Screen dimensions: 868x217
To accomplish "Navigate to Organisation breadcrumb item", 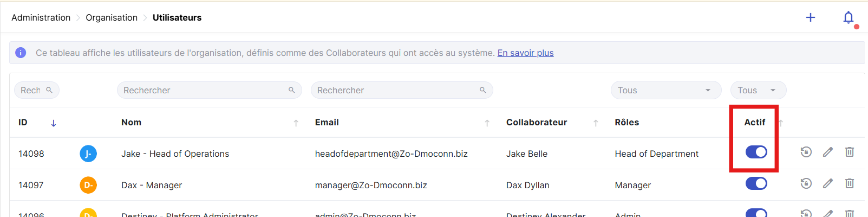I will pyautogui.click(x=112, y=17).
